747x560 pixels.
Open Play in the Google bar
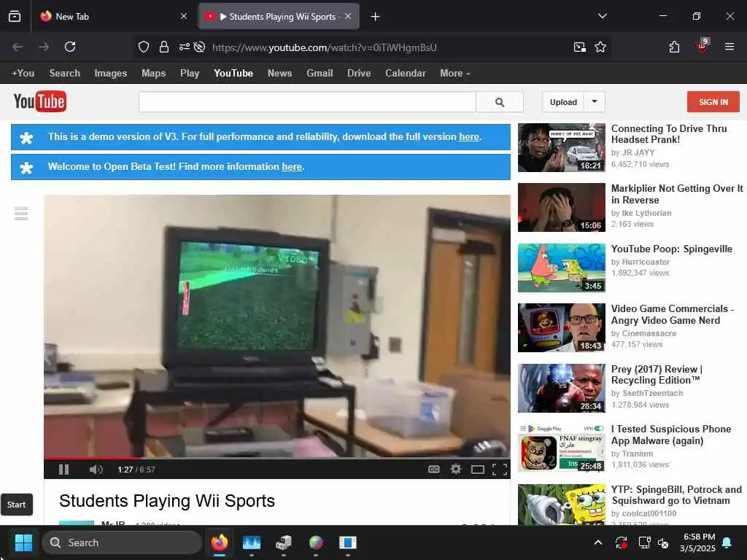[x=190, y=74]
